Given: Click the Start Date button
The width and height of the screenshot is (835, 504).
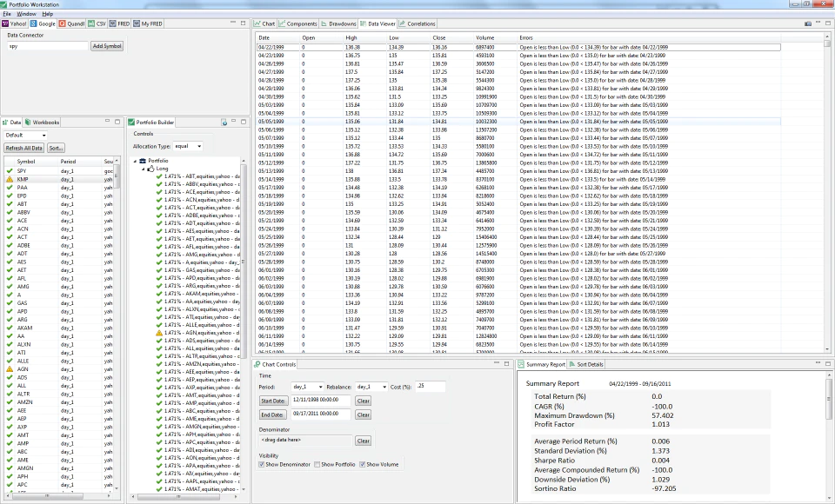Looking at the screenshot, I should pos(273,401).
